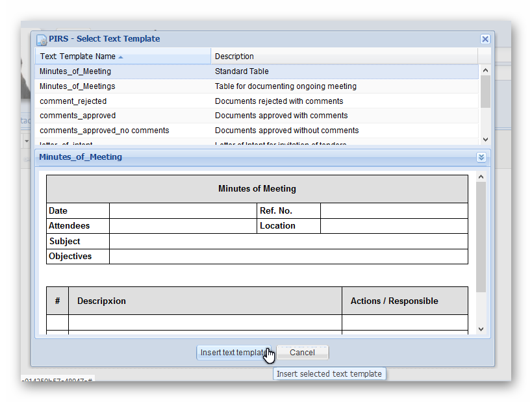Close the Select Text Template dialog
Viewport: 532px width, 402px height.
[485, 39]
